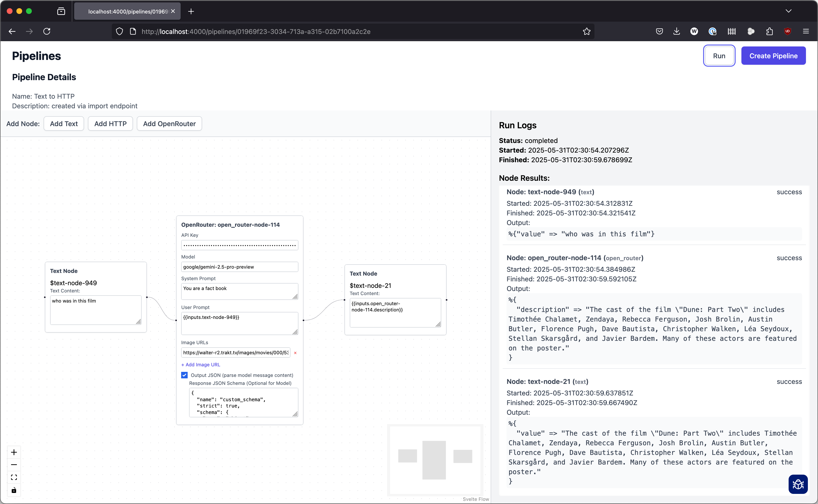
Task: Edit text-node-949 Text Content textarea
Action: pos(96,310)
